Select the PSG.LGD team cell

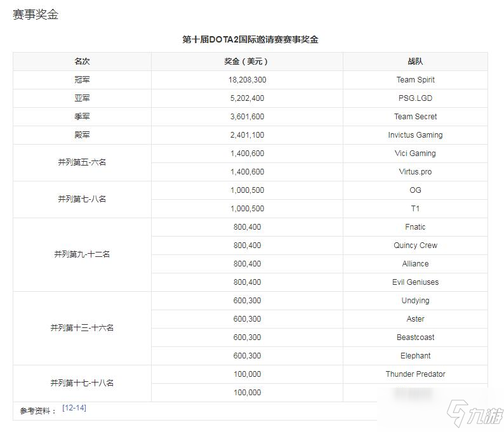coord(415,98)
